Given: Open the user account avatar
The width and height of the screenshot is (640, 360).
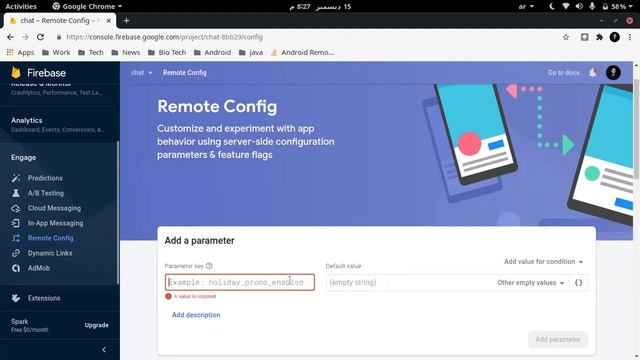Looking at the screenshot, I should click(613, 73).
